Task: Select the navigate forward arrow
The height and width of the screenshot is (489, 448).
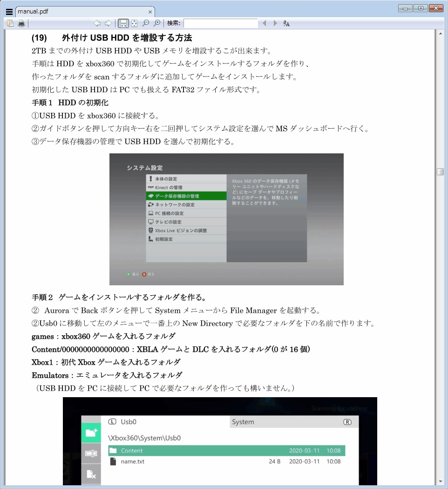Action: [x=108, y=23]
